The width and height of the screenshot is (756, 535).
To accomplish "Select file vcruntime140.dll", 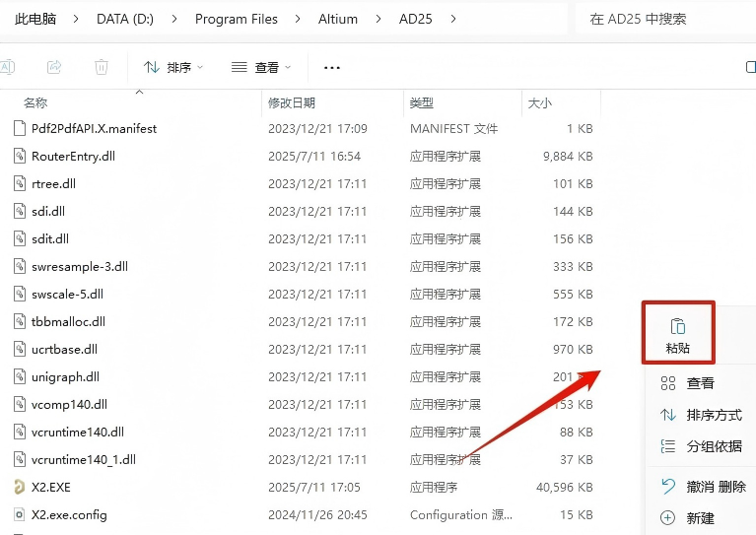I will 78,432.
